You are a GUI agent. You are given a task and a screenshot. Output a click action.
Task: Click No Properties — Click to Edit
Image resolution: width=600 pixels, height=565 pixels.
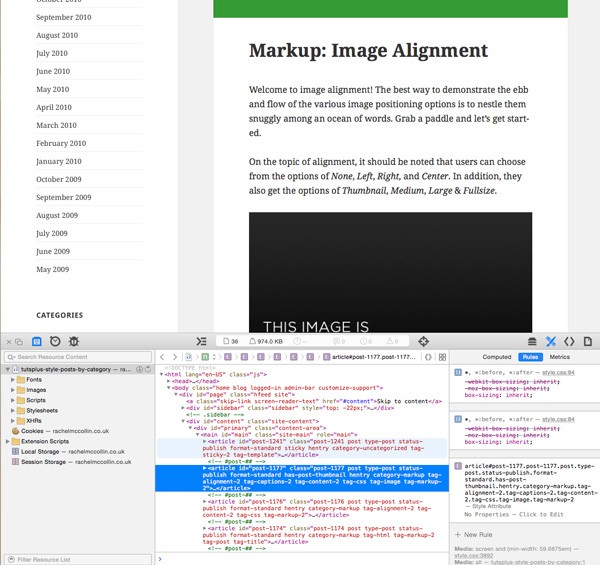click(514, 515)
